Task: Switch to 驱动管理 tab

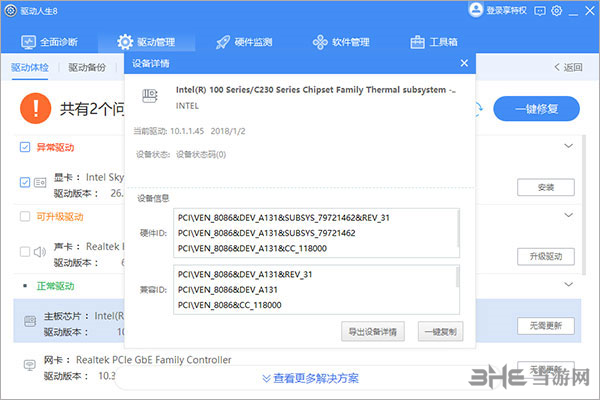Action: tap(146, 42)
